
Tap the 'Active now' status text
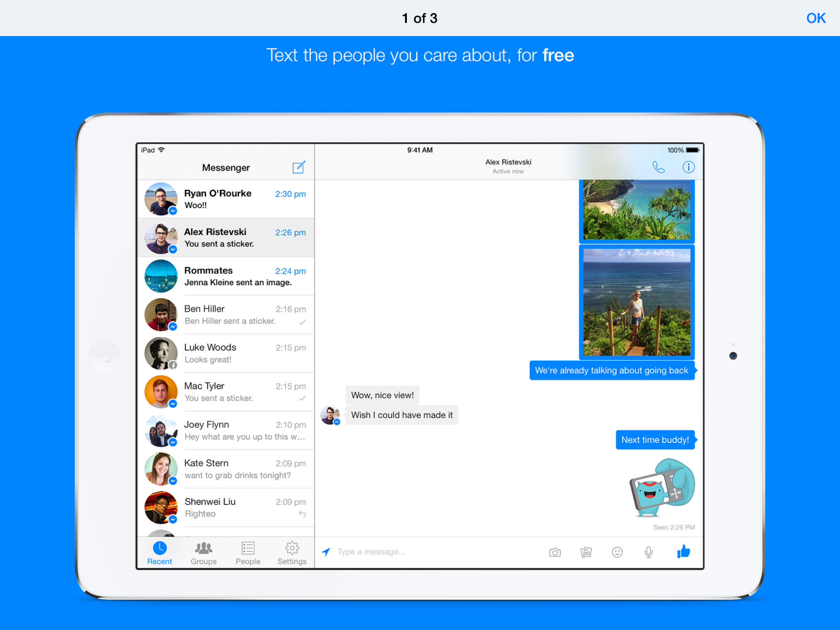(x=508, y=171)
